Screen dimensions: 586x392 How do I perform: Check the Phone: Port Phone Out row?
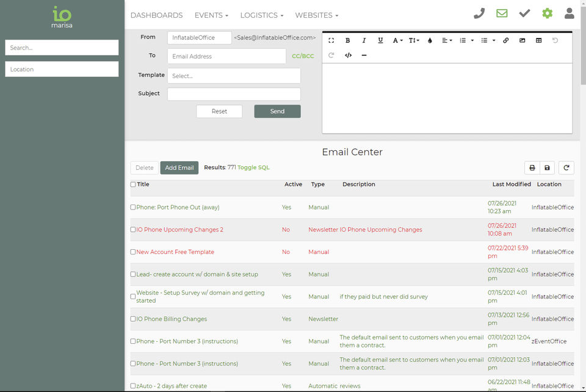pyautogui.click(x=133, y=207)
